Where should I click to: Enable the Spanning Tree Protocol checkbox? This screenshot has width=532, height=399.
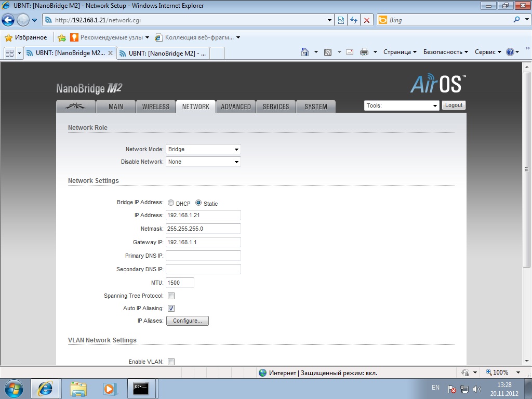point(171,296)
